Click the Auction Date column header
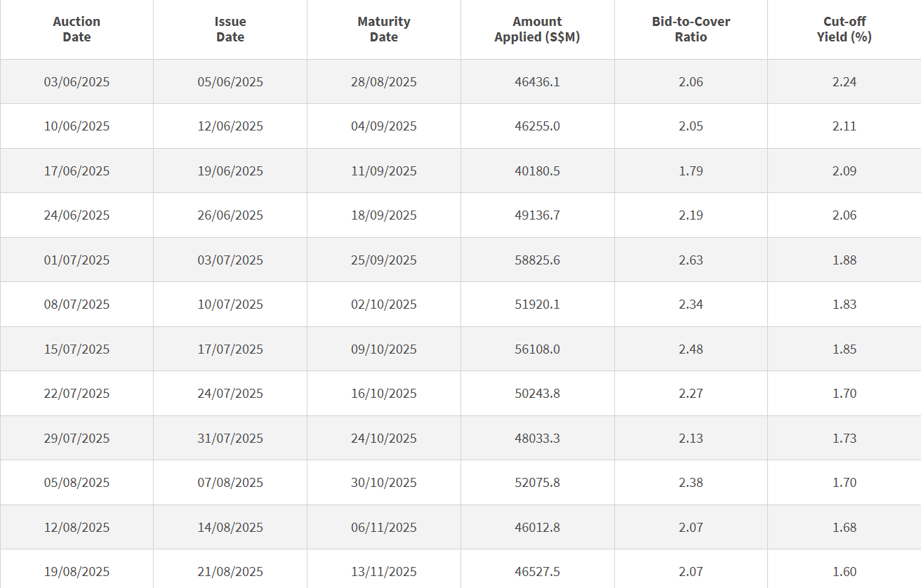Viewport: 921px width, 588px height. (x=77, y=29)
